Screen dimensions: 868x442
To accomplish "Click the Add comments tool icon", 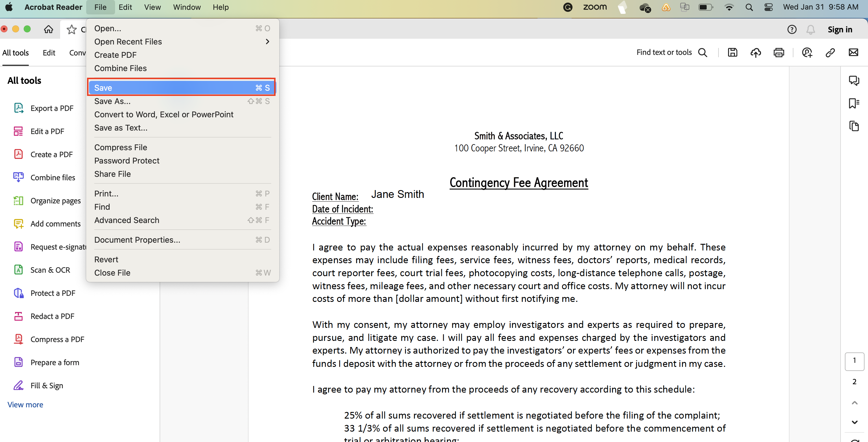I will (x=19, y=224).
